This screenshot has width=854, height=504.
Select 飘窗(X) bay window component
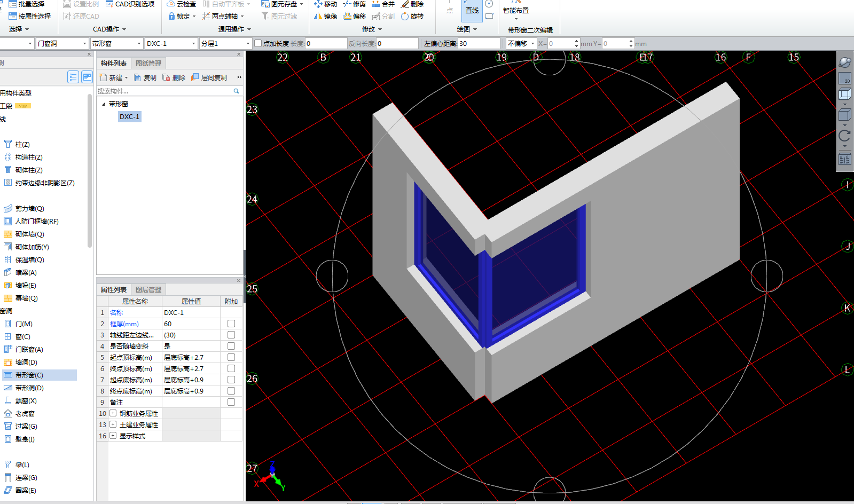[x=26, y=400]
